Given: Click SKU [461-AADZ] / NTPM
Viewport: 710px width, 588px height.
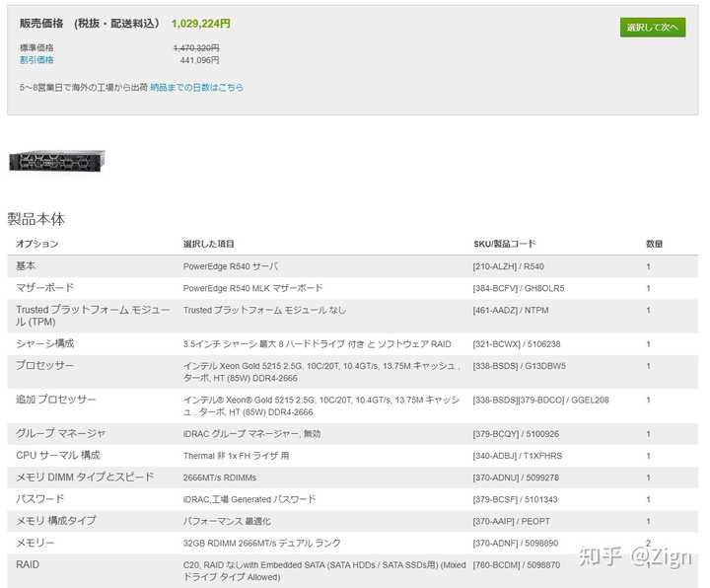Looking at the screenshot, I should tap(511, 311).
